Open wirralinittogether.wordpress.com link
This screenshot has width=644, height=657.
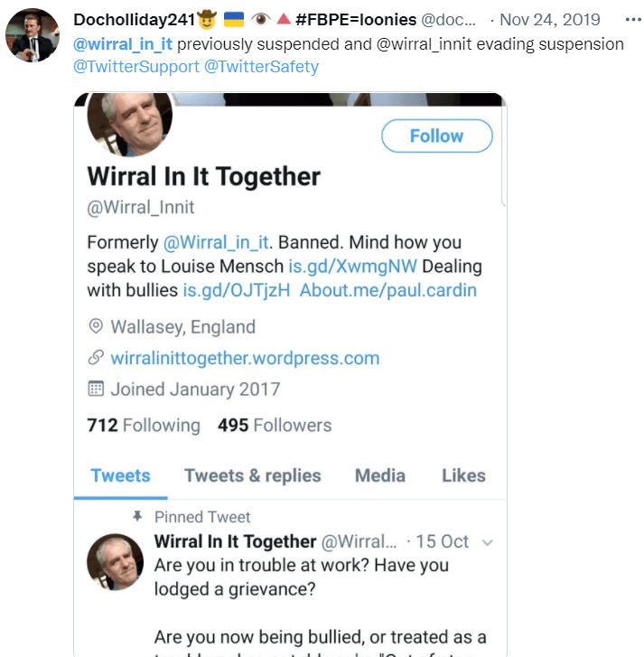point(245,358)
